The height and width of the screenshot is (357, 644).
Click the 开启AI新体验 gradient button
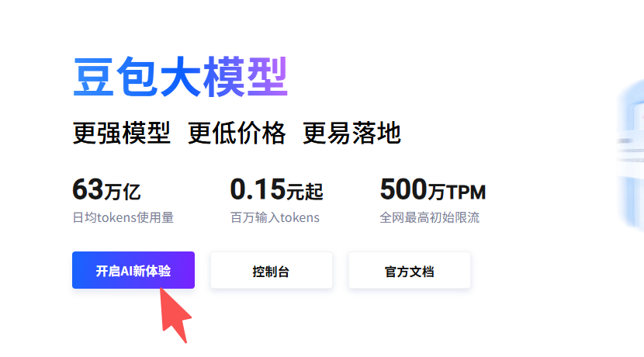133,270
